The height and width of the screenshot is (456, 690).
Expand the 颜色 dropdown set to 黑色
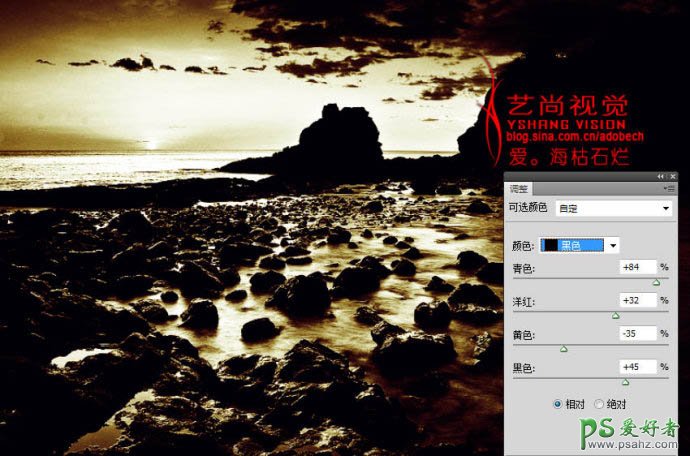pyautogui.click(x=581, y=245)
